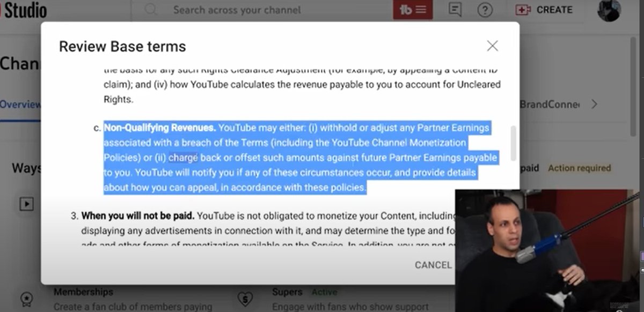644x312 pixels.
Task: Click the YouTube Studio logo
Action: [24, 10]
